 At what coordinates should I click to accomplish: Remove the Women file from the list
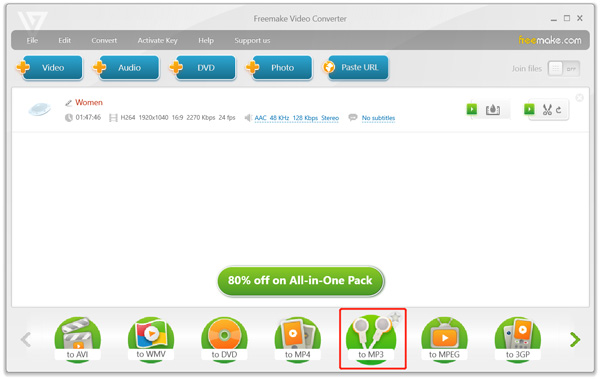(x=580, y=98)
